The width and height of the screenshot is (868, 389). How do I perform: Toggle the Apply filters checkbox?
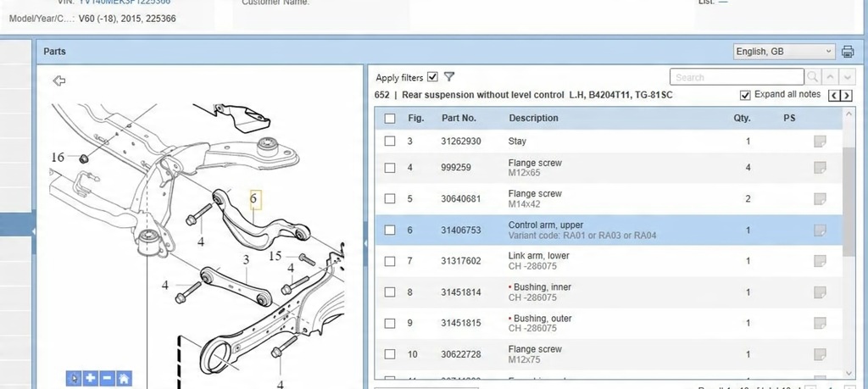pos(432,77)
